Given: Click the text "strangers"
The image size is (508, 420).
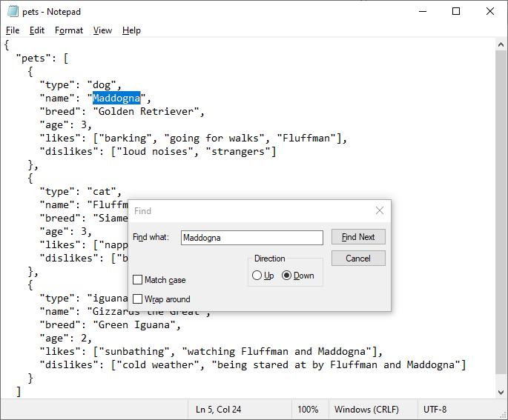Looking at the screenshot, I should click(238, 151).
